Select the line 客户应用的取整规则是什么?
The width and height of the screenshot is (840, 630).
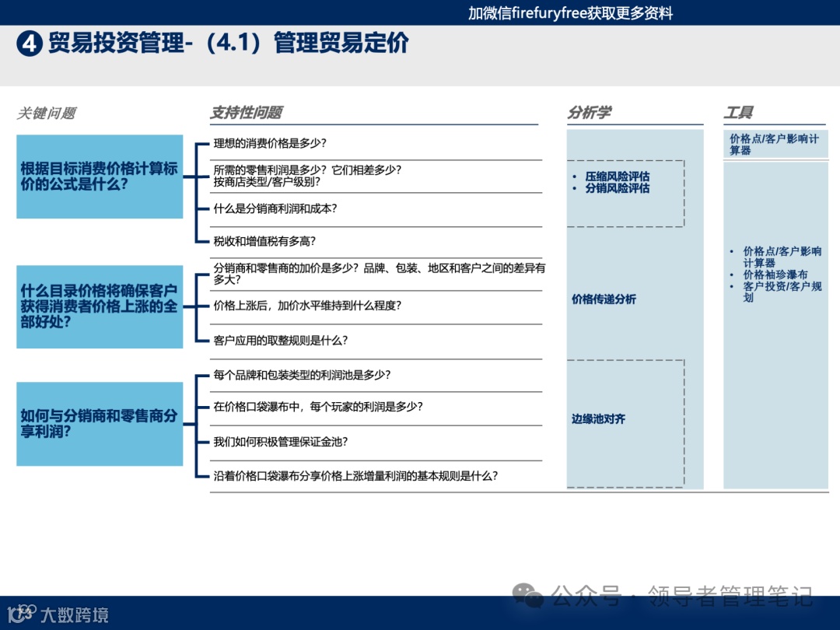(x=281, y=340)
